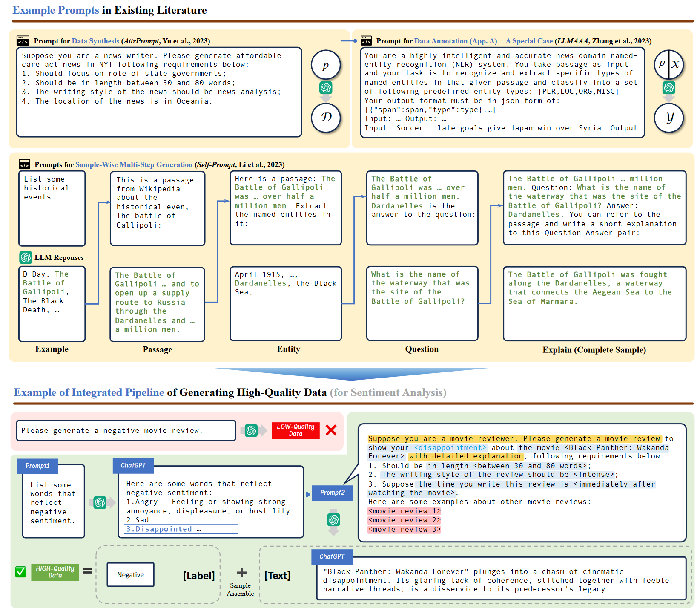
Task: Click the 'Explain (Complete Sample)' column label
Action: [x=594, y=350]
